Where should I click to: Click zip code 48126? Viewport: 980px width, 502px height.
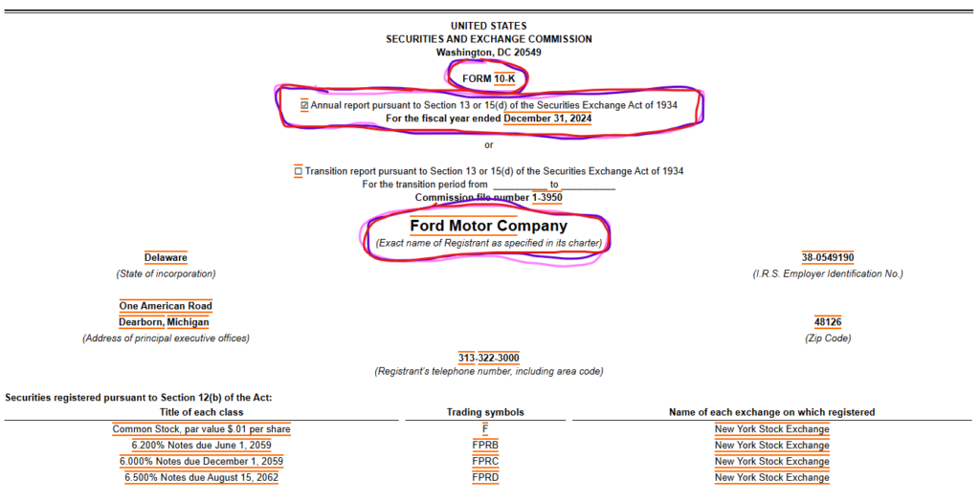[828, 323]
